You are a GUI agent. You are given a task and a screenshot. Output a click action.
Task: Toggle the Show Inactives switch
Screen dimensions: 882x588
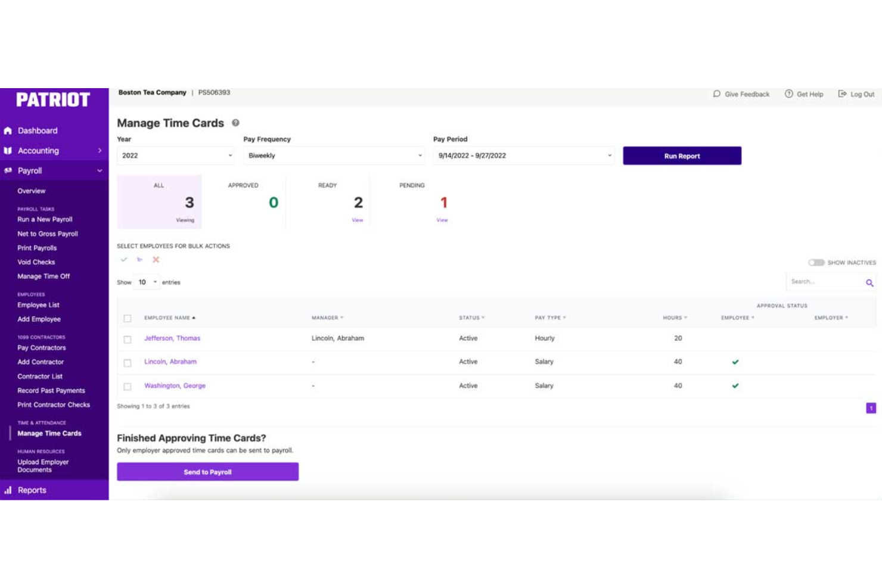pos(816,263)
